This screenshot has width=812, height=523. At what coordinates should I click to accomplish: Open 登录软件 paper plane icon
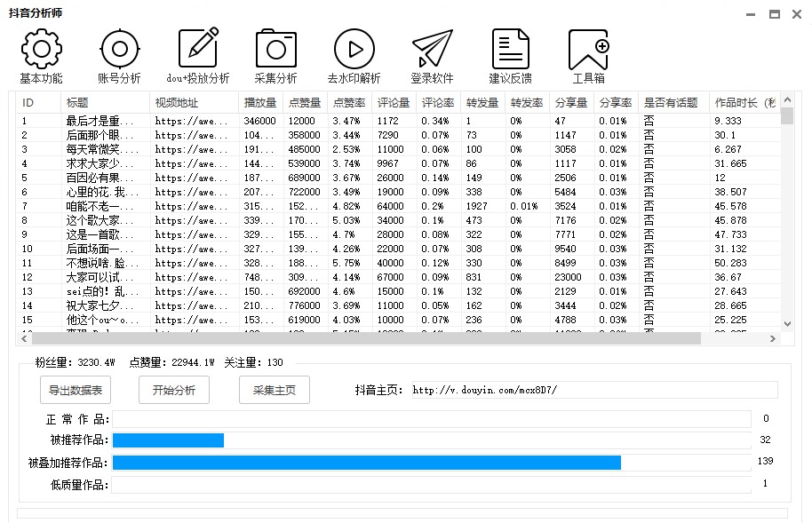pyautogui.click(x=433, y=49)
